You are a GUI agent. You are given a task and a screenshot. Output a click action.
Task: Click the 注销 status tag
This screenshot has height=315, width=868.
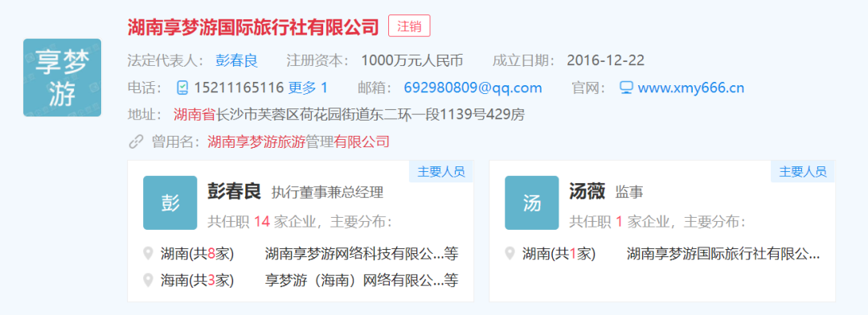pos(409,26)
